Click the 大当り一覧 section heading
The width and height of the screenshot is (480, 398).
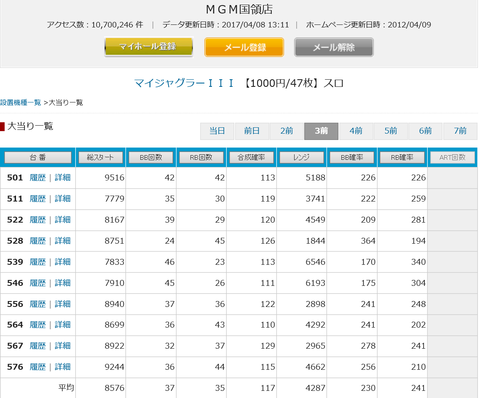(x=30, y=126)
